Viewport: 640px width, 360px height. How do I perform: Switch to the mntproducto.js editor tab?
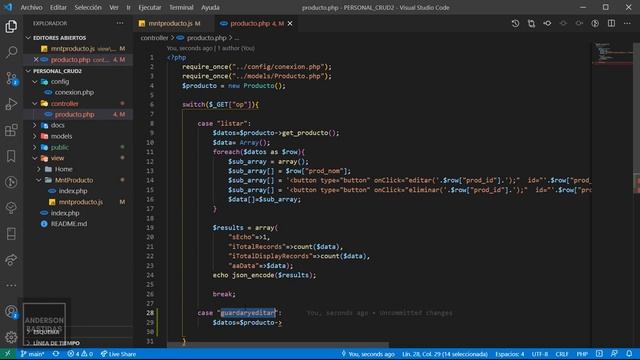(174, 24)
